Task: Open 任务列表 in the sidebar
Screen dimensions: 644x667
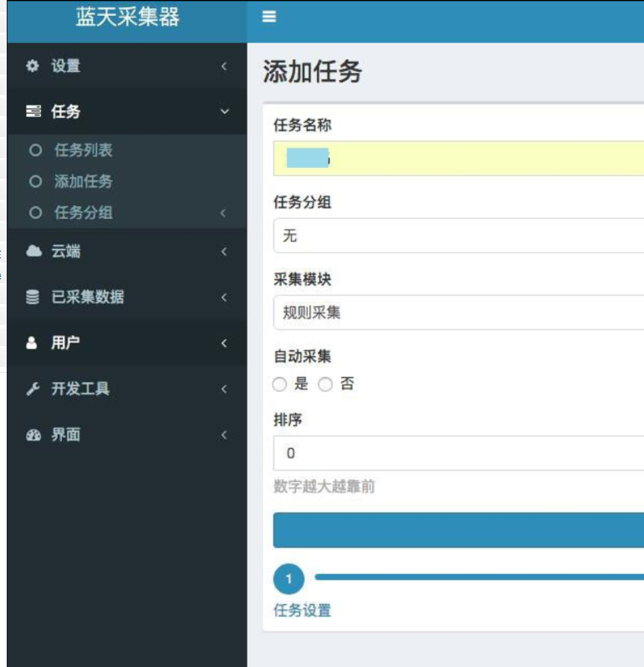Action: tap(83, 150)
